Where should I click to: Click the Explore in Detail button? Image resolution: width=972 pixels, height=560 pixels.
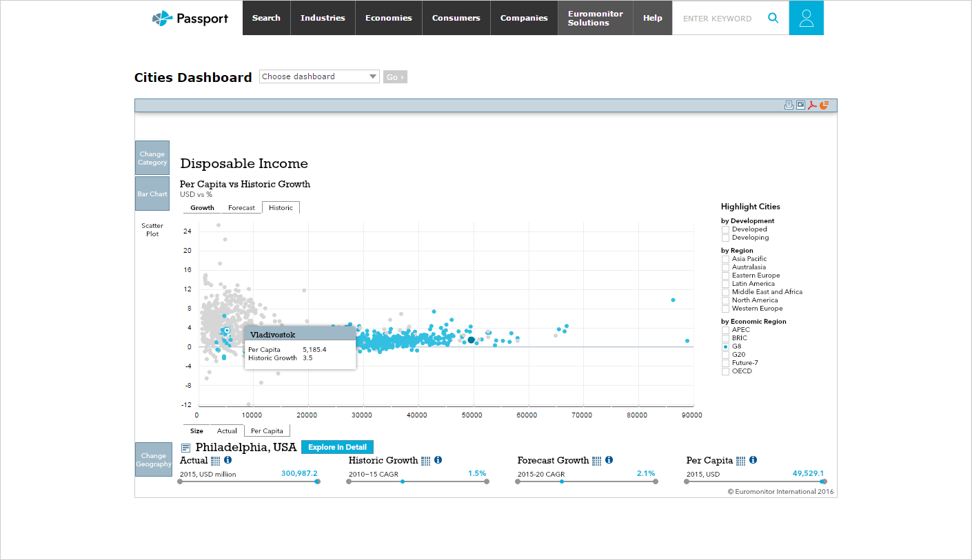point(337,447)
